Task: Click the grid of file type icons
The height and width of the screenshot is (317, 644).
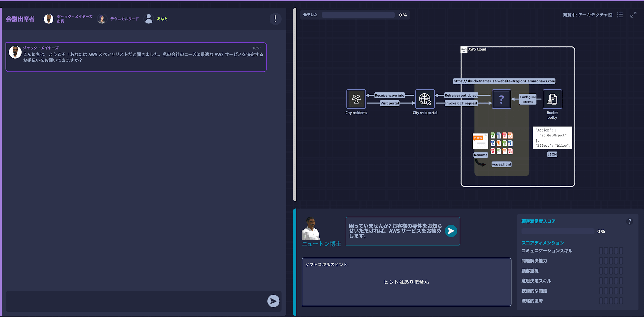Action: pyautogui.click(x=501, y=143)
